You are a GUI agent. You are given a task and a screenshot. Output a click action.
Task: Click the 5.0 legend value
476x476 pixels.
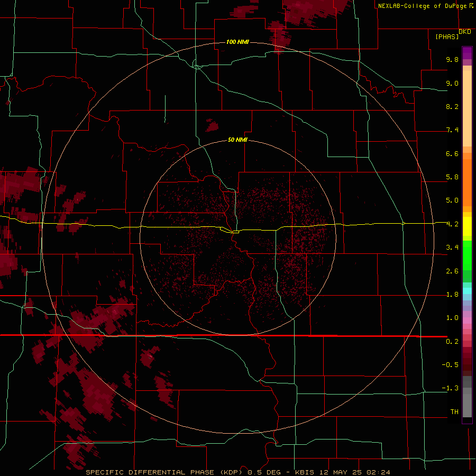pyautogui.click(x=452, y=200)
